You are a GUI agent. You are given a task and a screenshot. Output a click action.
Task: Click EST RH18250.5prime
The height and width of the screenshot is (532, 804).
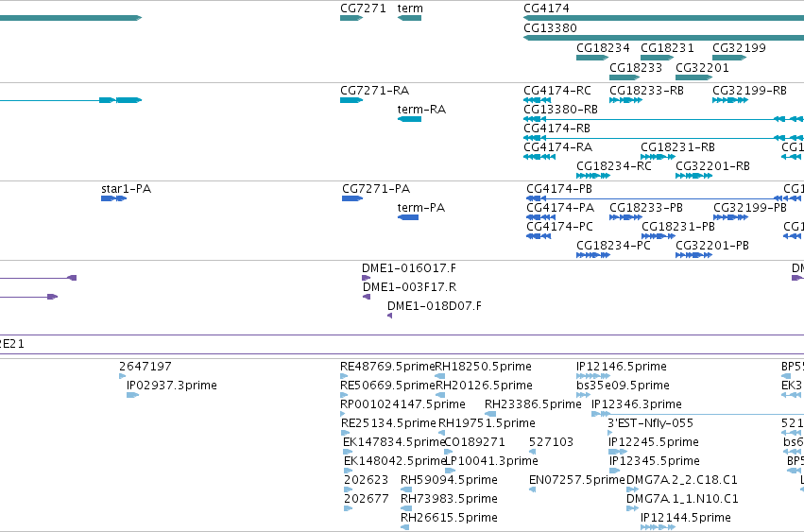pos(439,376)
